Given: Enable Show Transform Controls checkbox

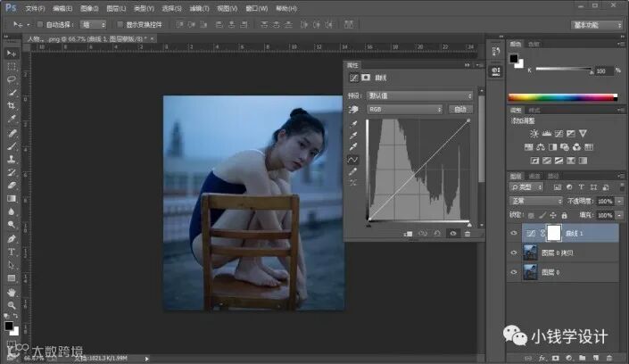Looking at the screenshot, I should point(120,24).
